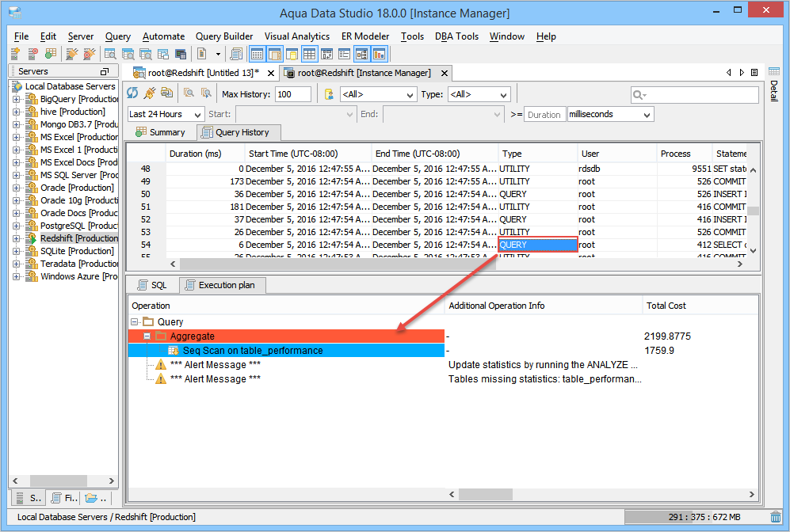The height and width of the screenshot is (532, 790).
Task: Open the user All filter dropdown
Action: [x=379, y=94]
